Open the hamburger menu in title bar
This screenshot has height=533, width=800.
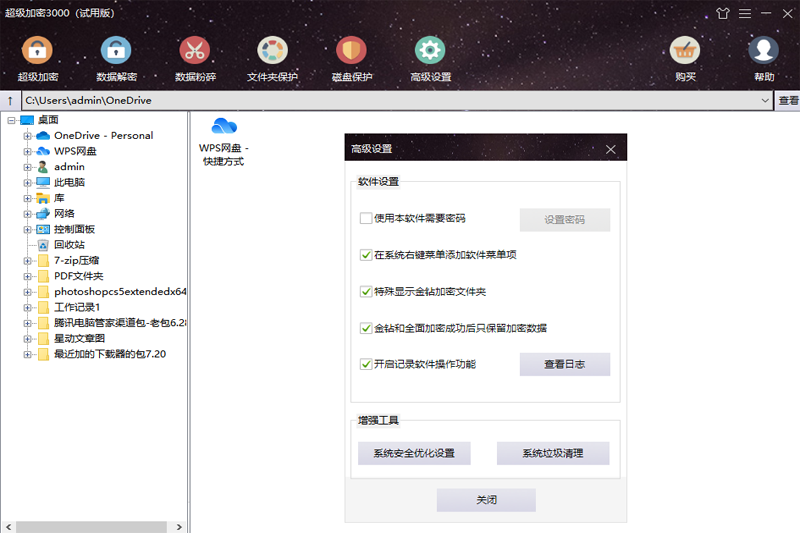745,13
